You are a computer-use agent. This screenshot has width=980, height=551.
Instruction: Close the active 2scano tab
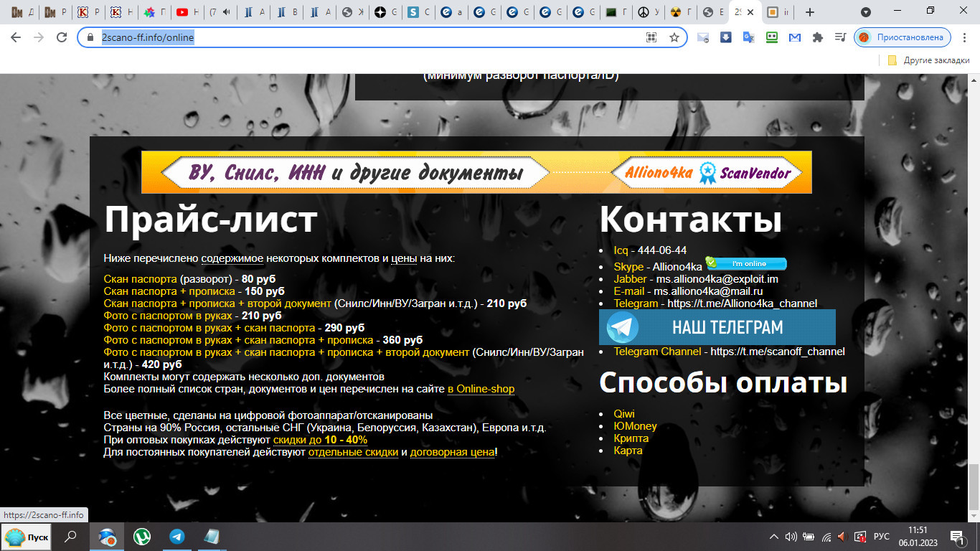click(750, 12)
